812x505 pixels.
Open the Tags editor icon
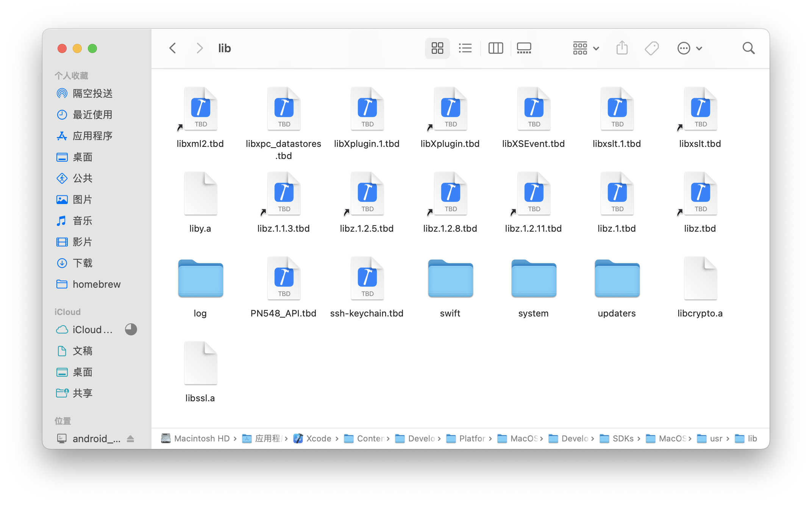pyautogui.click(x=652, y=48)
